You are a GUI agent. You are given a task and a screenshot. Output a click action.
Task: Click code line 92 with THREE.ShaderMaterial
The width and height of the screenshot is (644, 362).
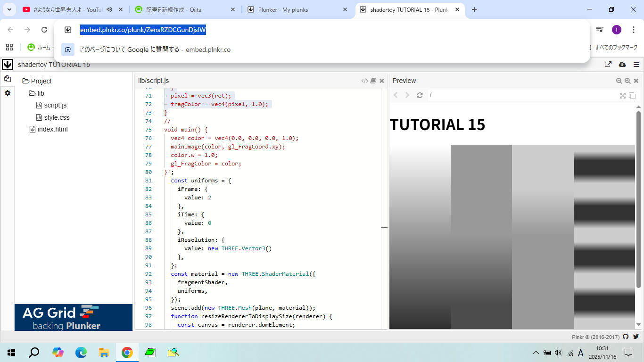[x=243, y=274]
